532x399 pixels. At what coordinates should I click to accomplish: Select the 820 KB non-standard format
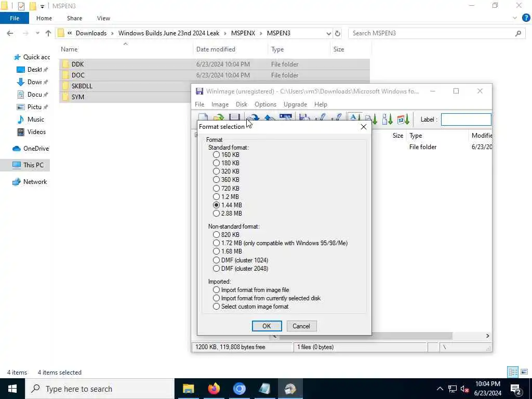(x=227, y=234)
